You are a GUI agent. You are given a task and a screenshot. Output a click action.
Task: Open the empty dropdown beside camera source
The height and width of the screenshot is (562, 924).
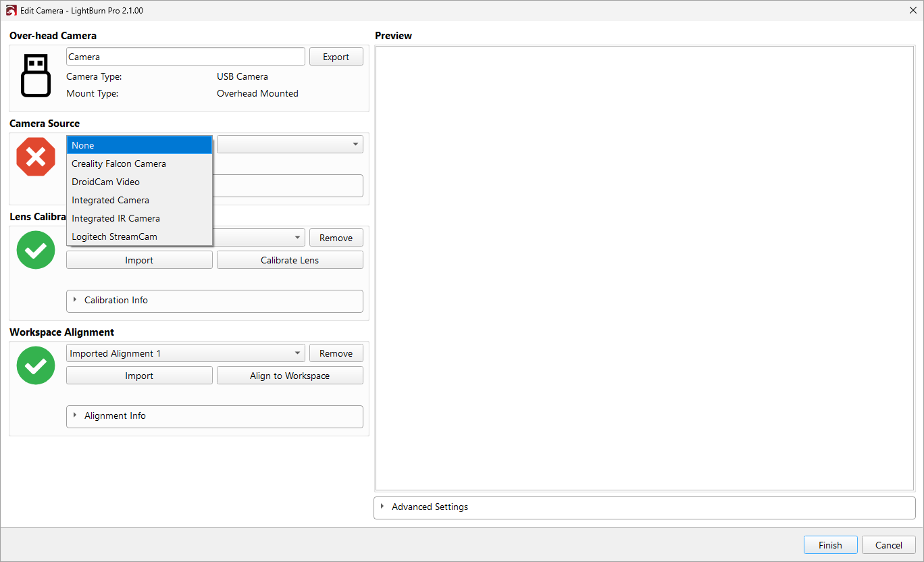290,145
